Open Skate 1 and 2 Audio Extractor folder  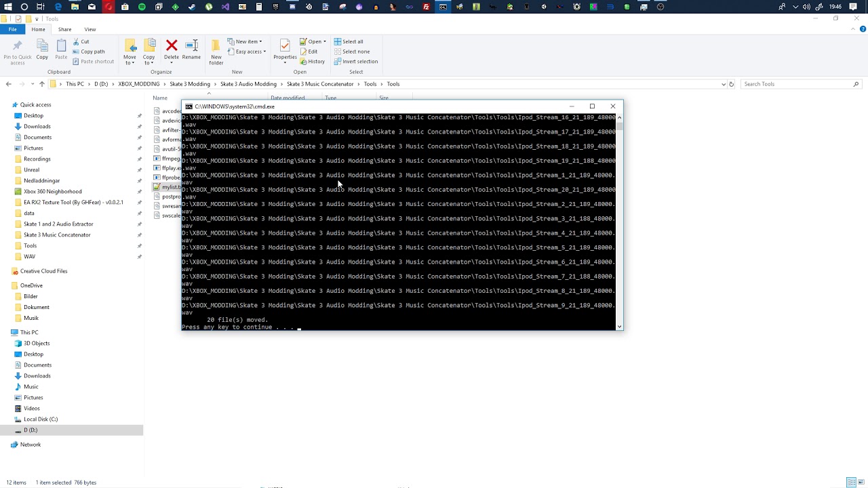coord(58,224)
